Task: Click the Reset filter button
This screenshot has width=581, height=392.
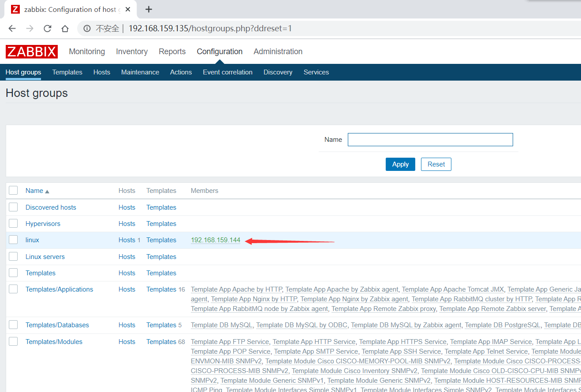Action: [436, 164]
